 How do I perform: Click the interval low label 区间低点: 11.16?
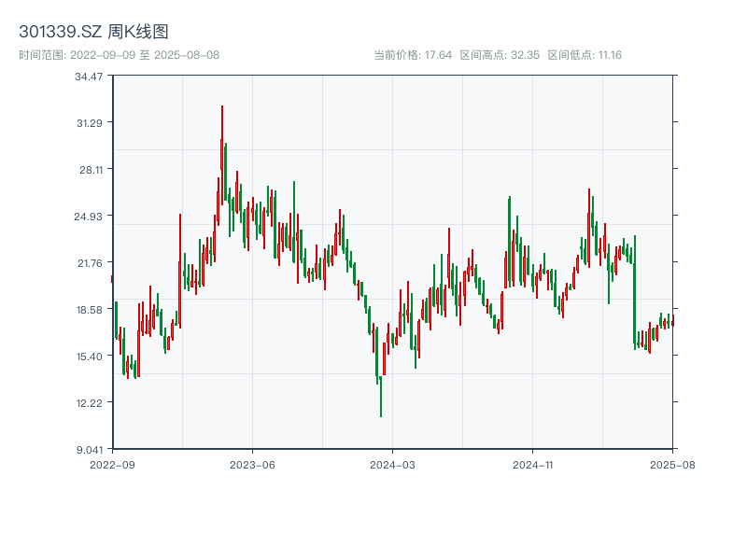pyautogui.click(x=585, y=55)
